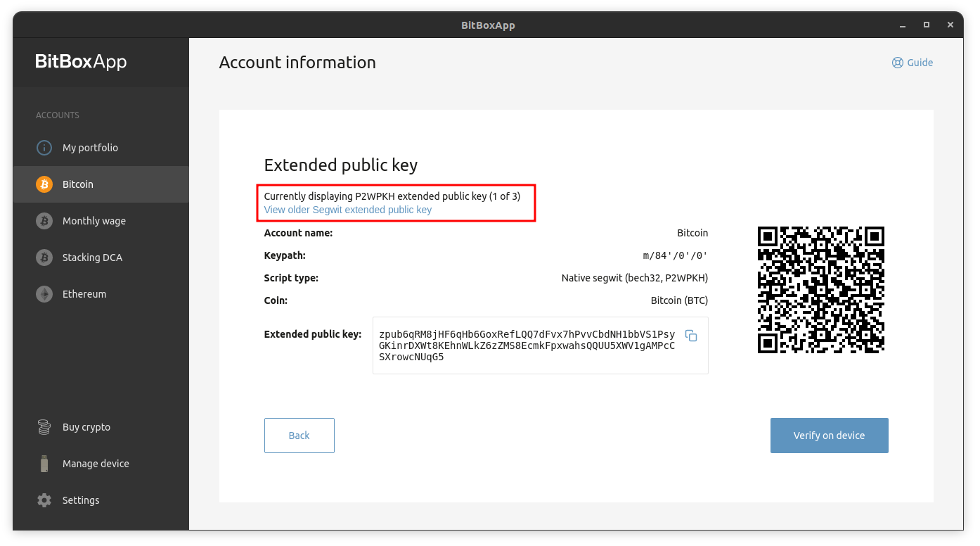Click the Monthly wage coin icon
The image size is (980, 546).
pos(44,221)
